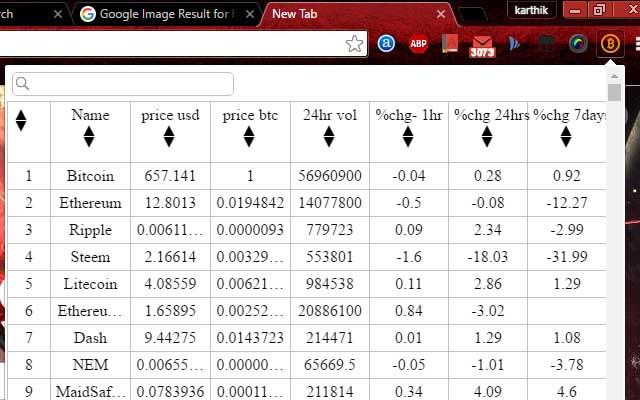Select the MaidSaf... name cell
Screen dimensions: 640x400
click(90, 391)
